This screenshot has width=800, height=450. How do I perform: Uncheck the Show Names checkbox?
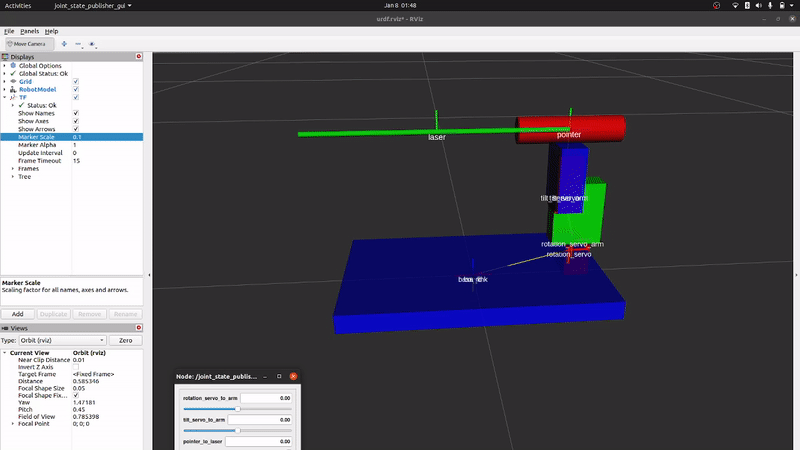pos(76,113)
